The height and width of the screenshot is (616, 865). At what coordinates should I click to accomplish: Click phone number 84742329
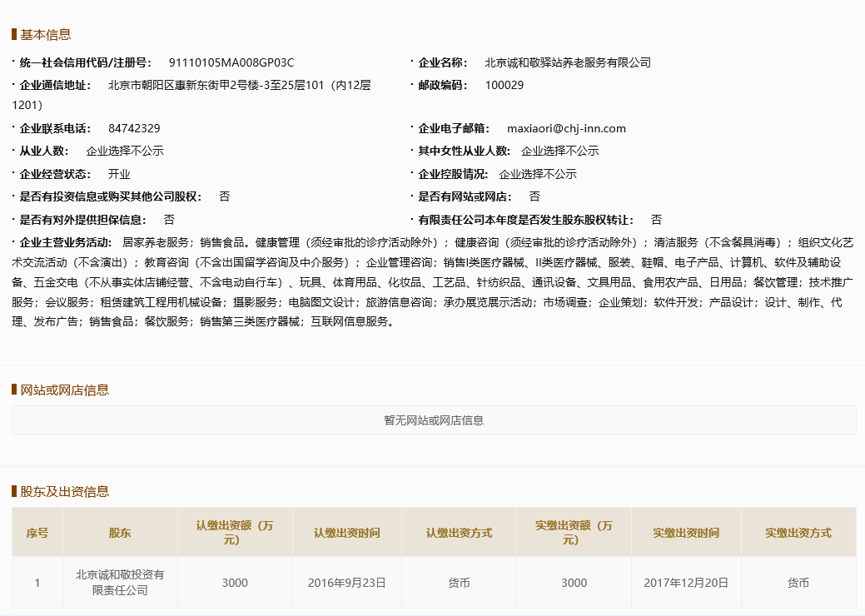[x=134, y=128]
